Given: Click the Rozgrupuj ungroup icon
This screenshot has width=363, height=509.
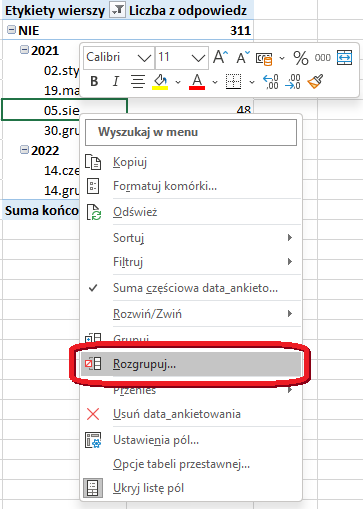Looking at the screenshot, I should point(93,363).
